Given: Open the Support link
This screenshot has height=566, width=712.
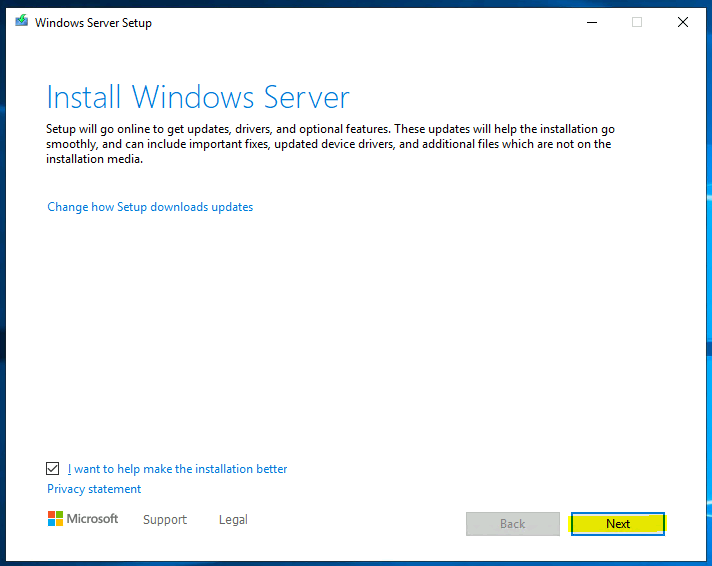Looking at the screenshot, I should click(165, 519).
